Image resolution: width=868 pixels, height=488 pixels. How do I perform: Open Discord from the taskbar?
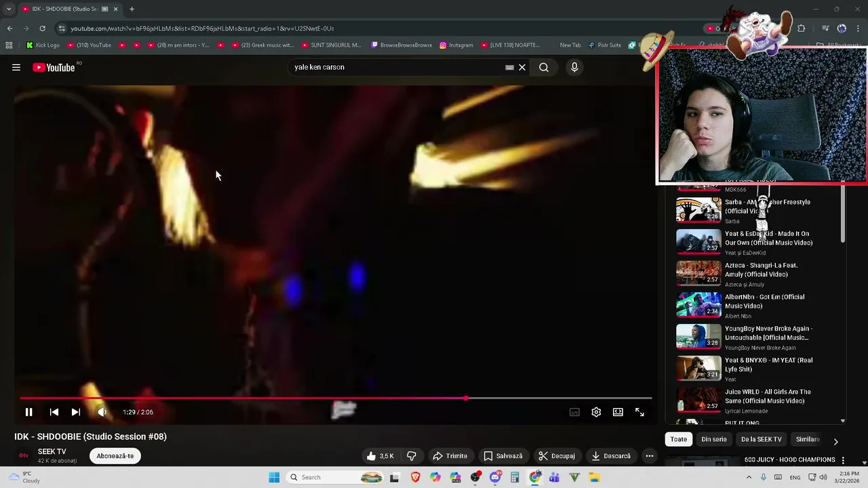click(495, 477)
